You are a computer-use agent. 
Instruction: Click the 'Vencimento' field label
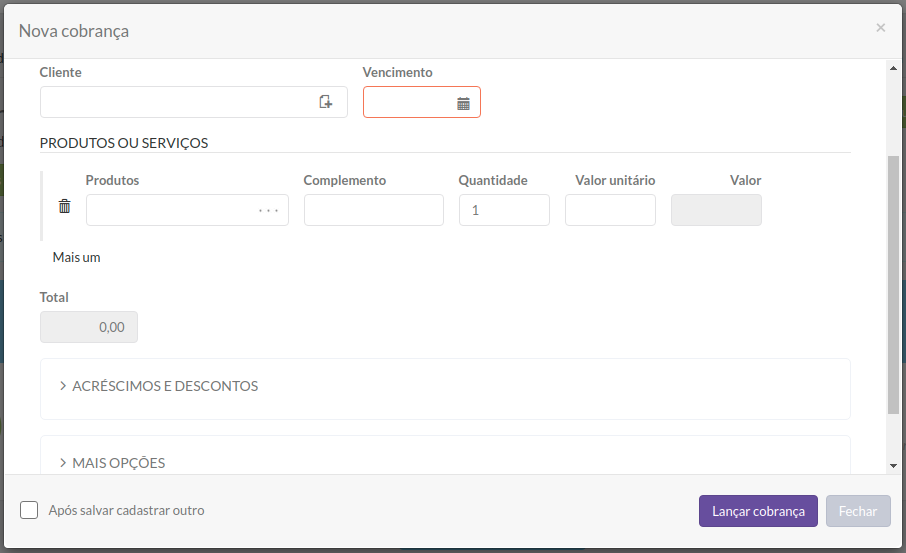pos(398,72)
